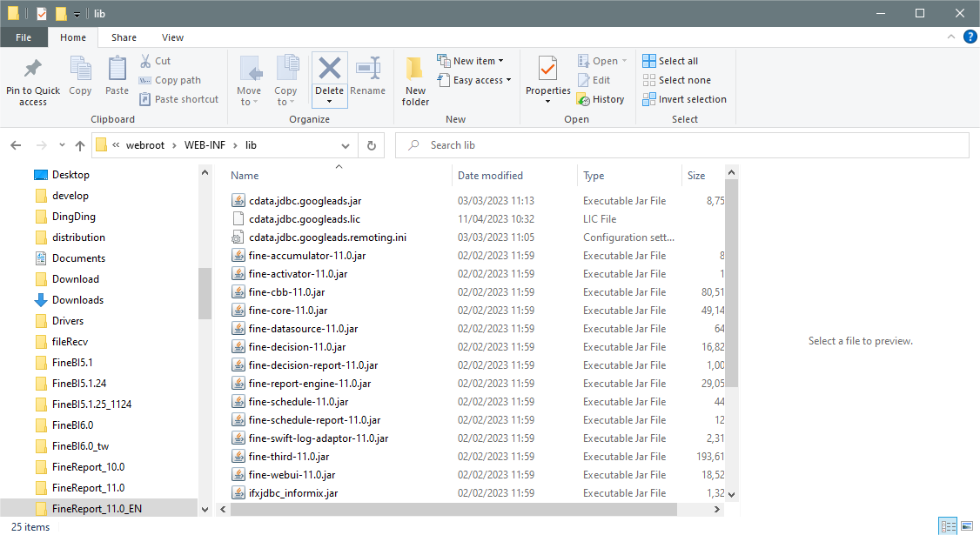
Task: Click the Rename icon
Action: (368, 69)
